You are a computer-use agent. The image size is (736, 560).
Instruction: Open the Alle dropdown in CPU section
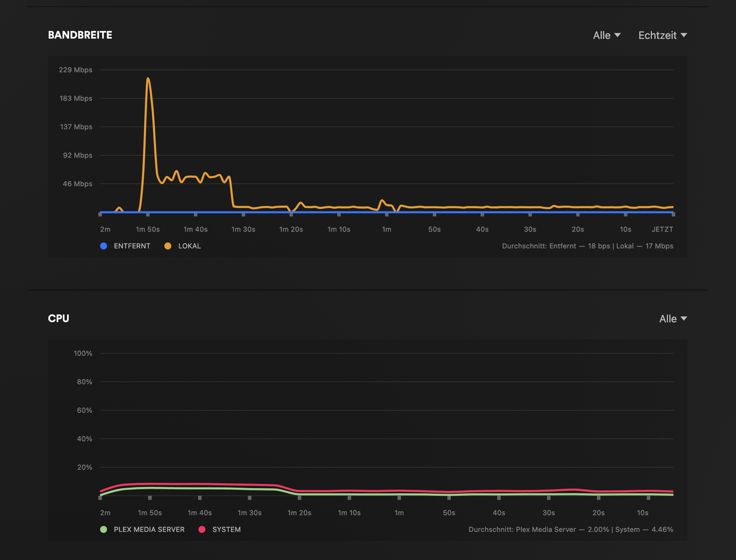pyautogui.click(x=673, y=319)
